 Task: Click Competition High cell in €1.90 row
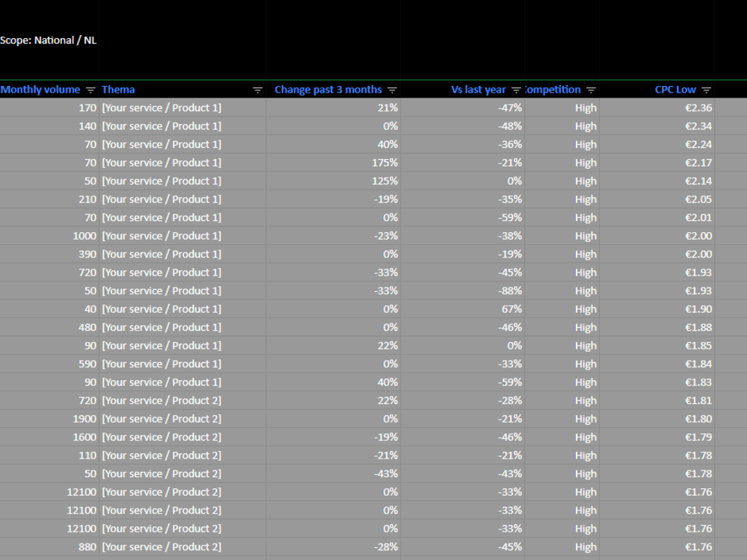[x=562, y=309]
